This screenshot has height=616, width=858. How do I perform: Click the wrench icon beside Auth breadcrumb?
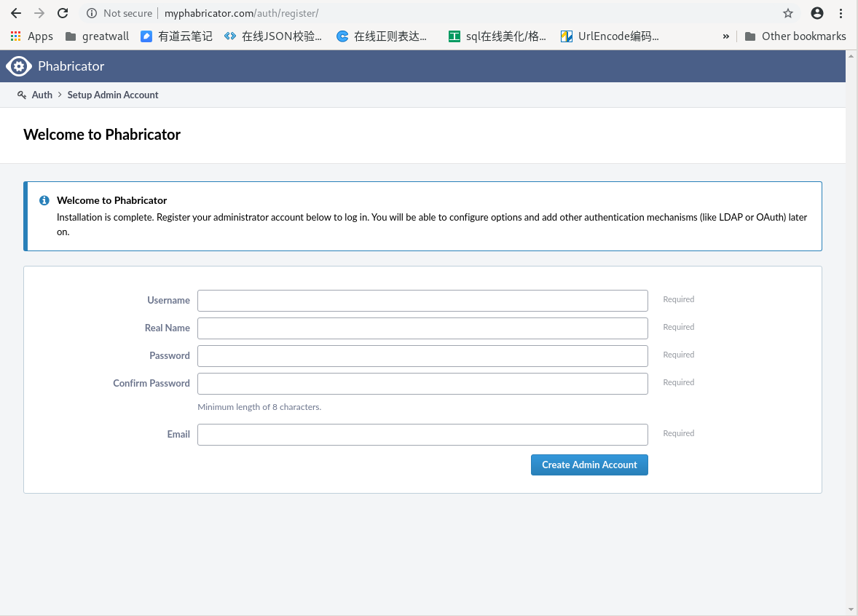(x=21, y=95)
